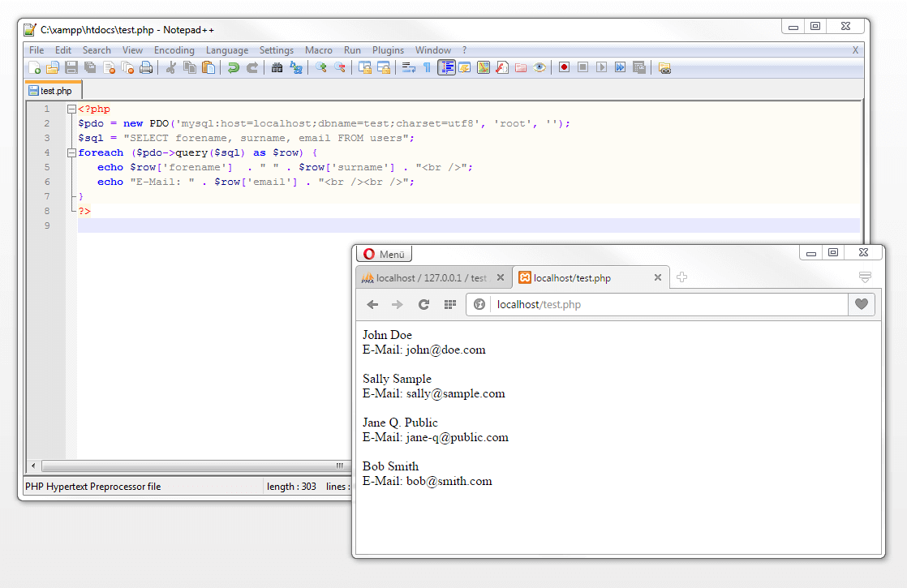This screenshot has height=588, width=907.
Task: Open the Encoding menu
Action: click(x=174, y=50)
